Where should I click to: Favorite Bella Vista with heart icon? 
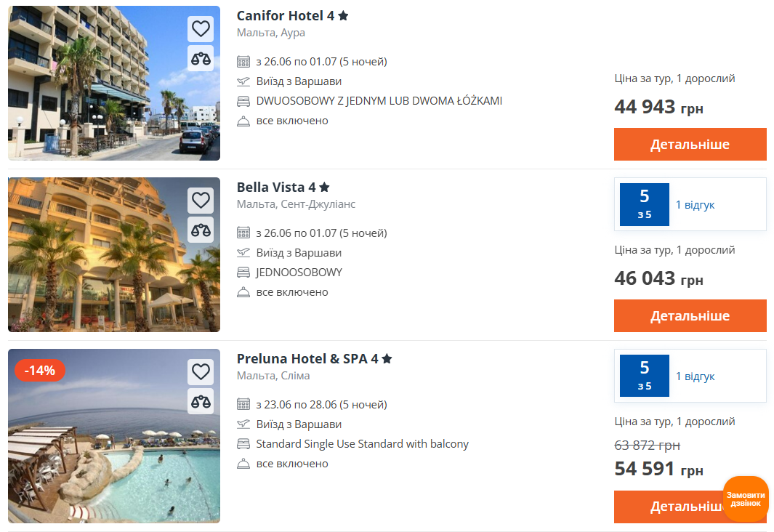click(x=201, y=201)
